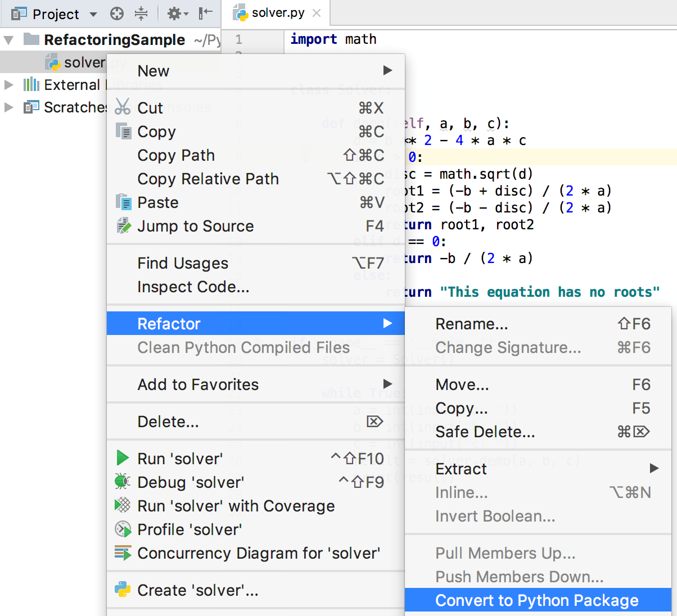Run 'solver' using the green run icon
This screenshot has width=677, height=616.
pos(123,458)
